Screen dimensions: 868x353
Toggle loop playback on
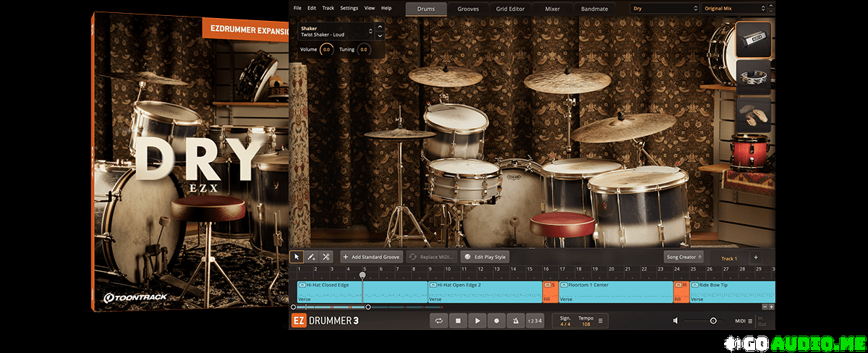(x=438, y=320)
